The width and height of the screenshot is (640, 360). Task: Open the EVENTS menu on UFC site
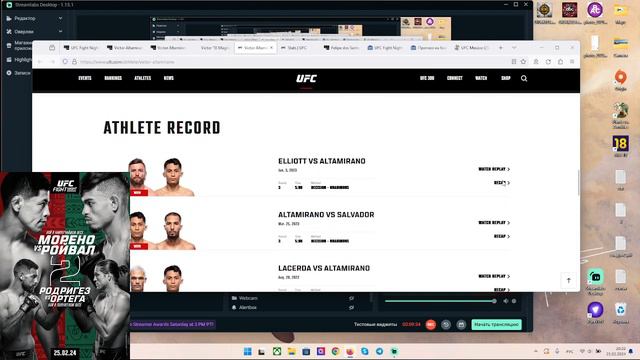[85, 78]
